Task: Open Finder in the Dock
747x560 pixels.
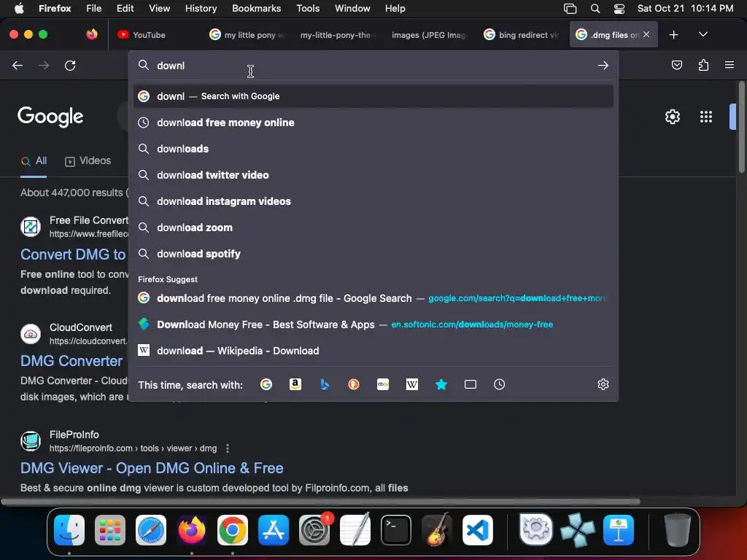Action: tap(69, 530)
